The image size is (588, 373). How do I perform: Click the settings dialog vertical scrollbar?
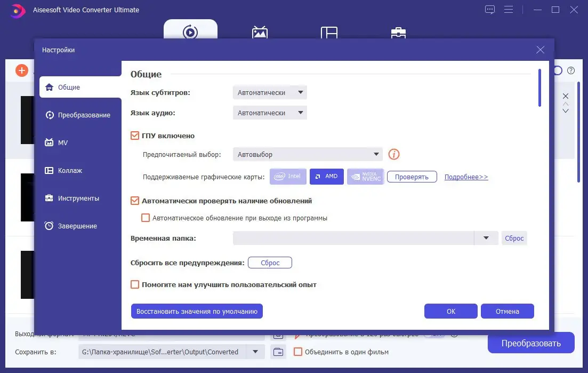[x=539, y=88]
